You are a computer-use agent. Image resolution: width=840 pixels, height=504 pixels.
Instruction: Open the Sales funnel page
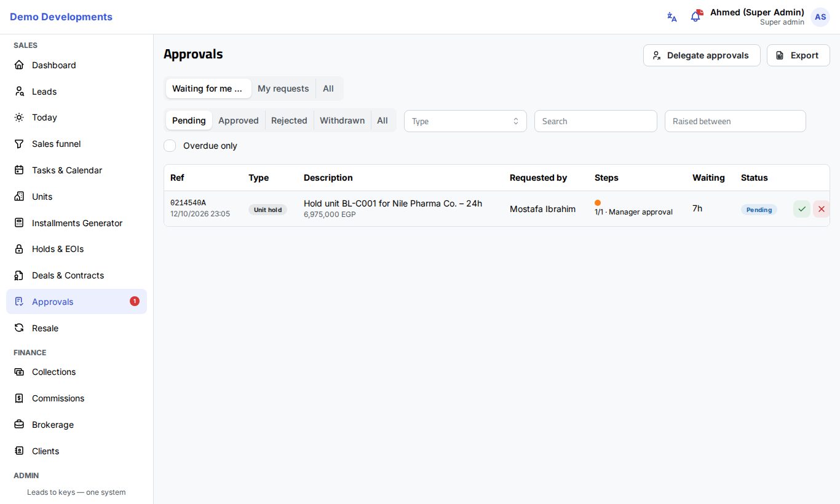coord(76,144)
